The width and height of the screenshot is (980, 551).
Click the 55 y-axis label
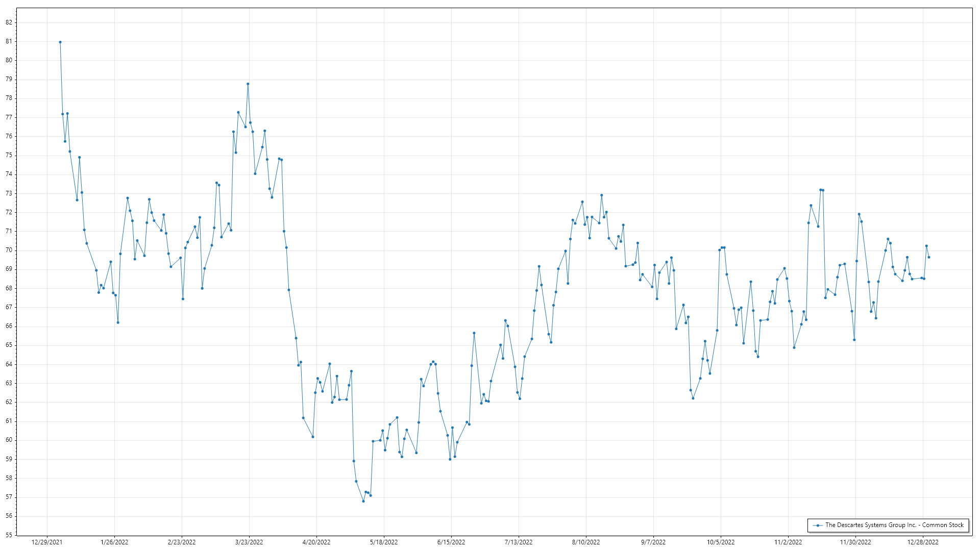(x=9, y=535)
